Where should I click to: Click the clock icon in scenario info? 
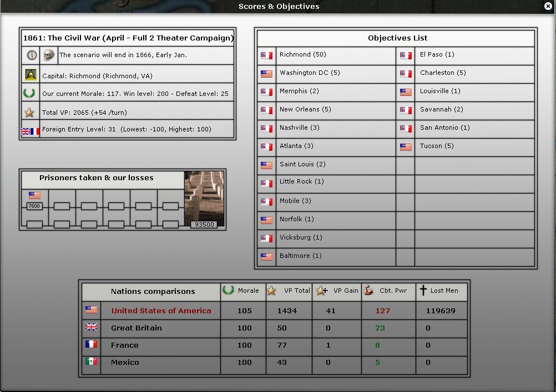pos(31,55)
